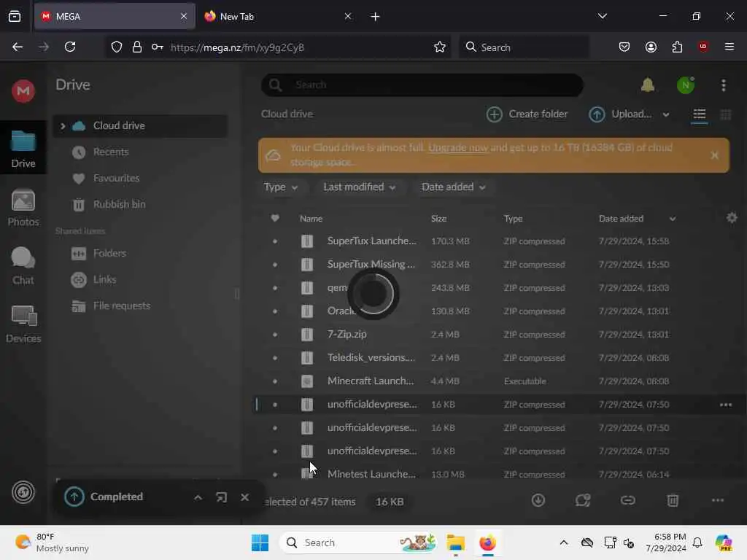Open the green account avatar menu
Screen dimensions: 747x560
click(x=686, y=85)
